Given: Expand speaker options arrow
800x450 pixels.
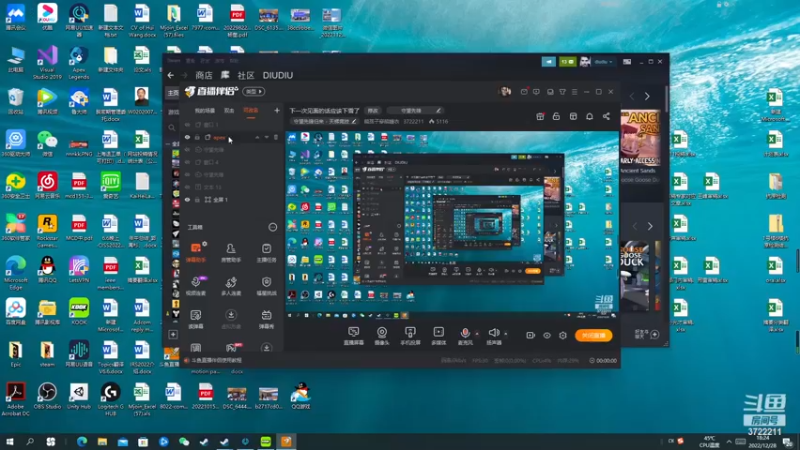Looking at the screenshot, I should (506, 334).
